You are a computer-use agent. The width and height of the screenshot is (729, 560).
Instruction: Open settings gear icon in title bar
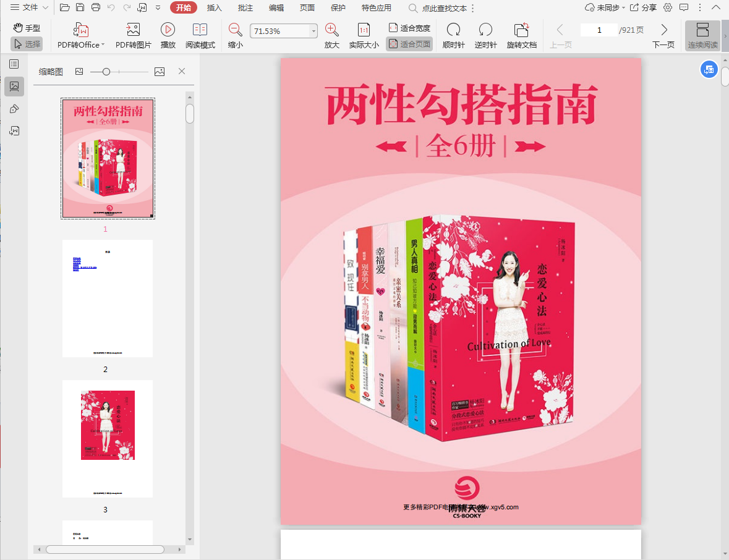(x=668, y=7)
